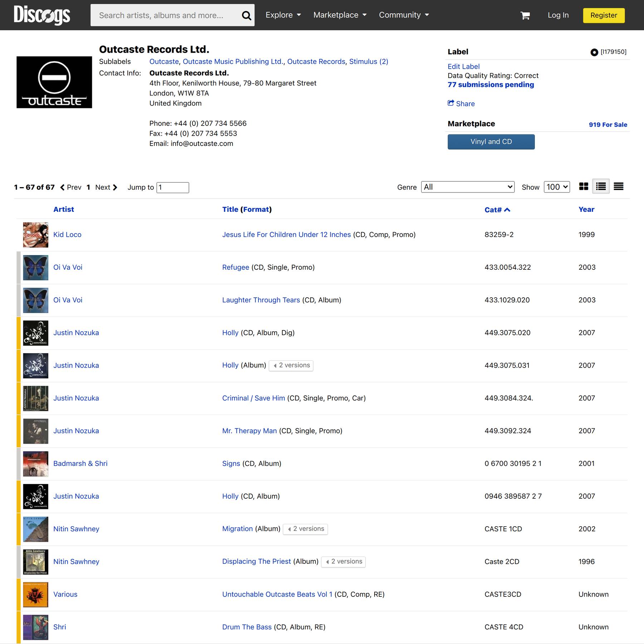Click the Log In link
The height and width of the screenshot is (644, 644).
pos(558,15)
